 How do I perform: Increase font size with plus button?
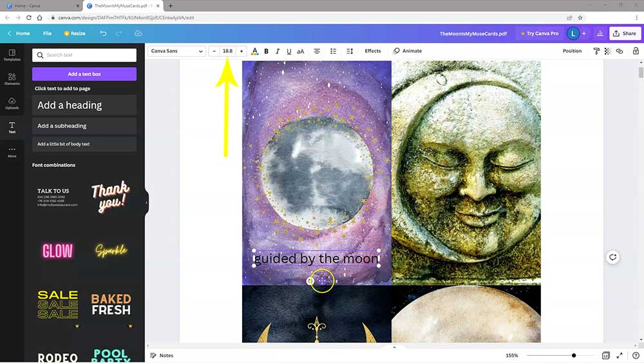click(x=241, y=51)
